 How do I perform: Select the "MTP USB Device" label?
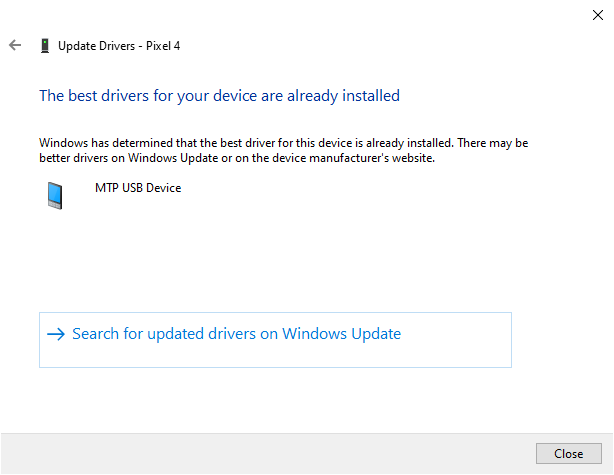[138, 188]
